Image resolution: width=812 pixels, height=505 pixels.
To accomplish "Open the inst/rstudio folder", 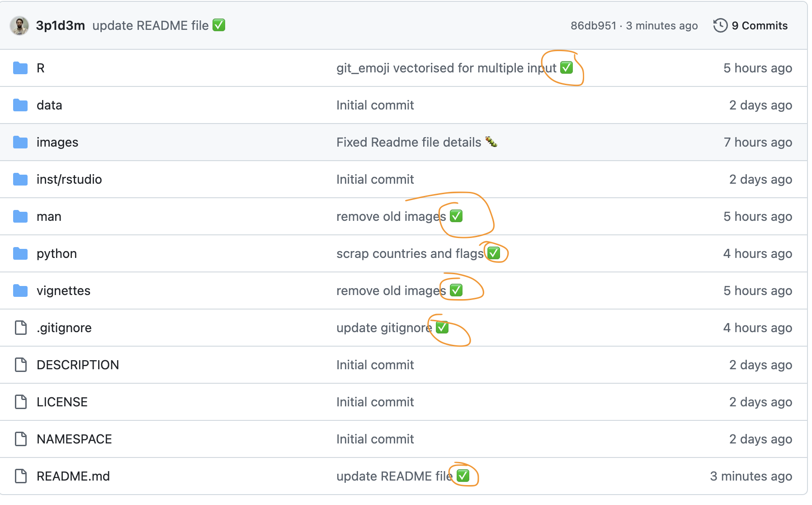I will pos(69,180).
